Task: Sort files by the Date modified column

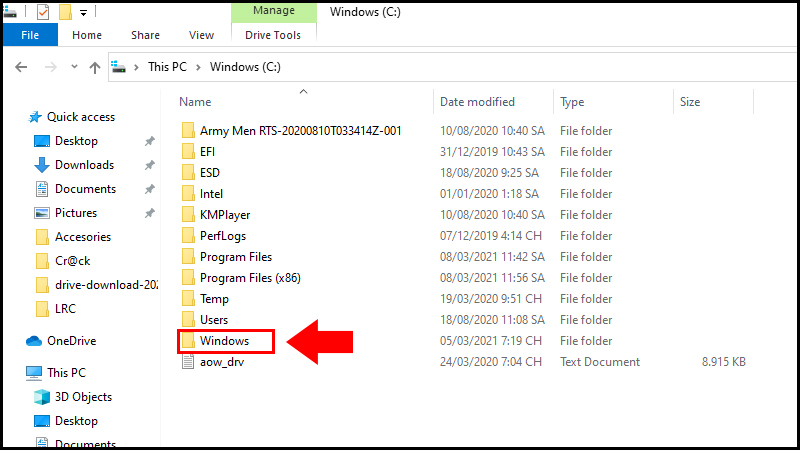Action: tap(477, 102)
